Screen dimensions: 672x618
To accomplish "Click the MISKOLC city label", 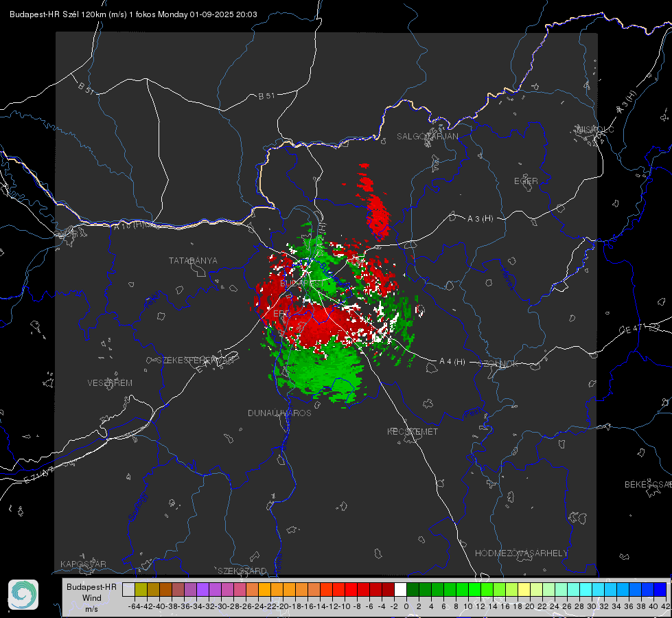I will (595, 129).
